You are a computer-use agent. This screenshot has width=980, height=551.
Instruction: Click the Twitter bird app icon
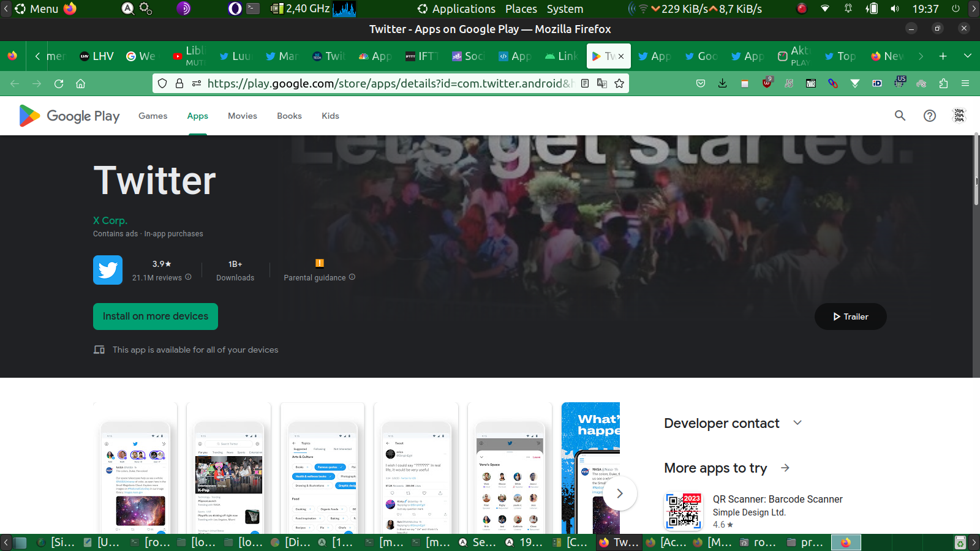(x=108, y=270)
